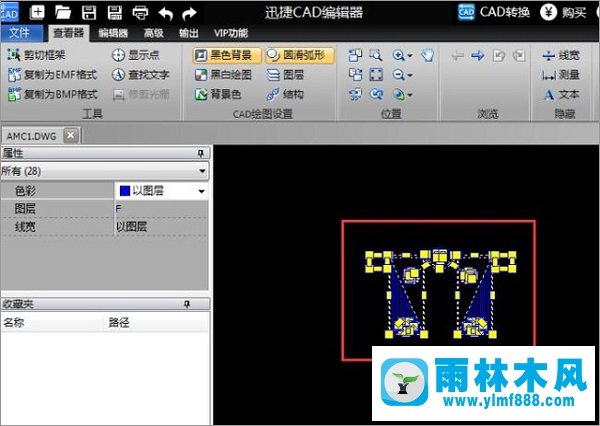Pin the 收藏夹 panel
Image resolution: width=600 pixels, height=426 pixels.
click(187, 304)
